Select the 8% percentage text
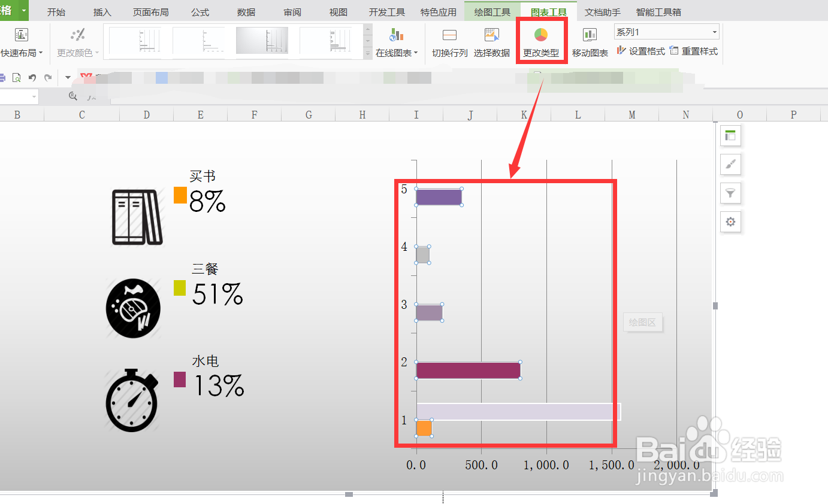 coord(207,202)
